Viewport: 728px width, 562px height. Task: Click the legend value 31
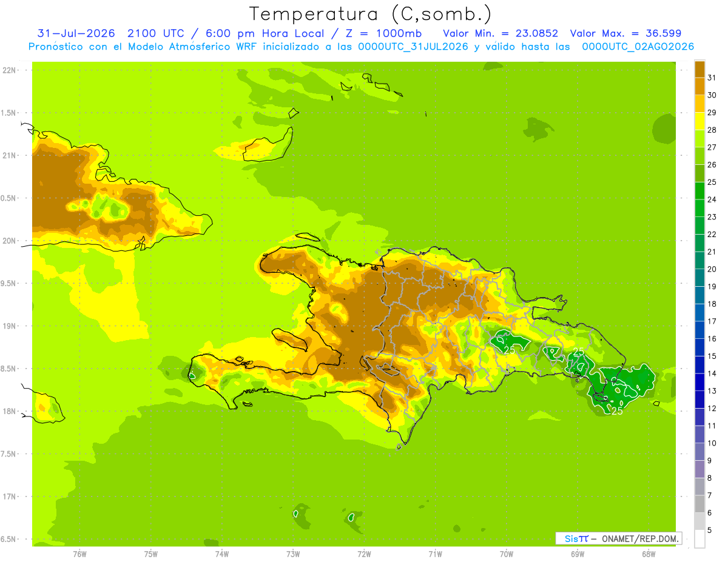(x=711, y=78)
